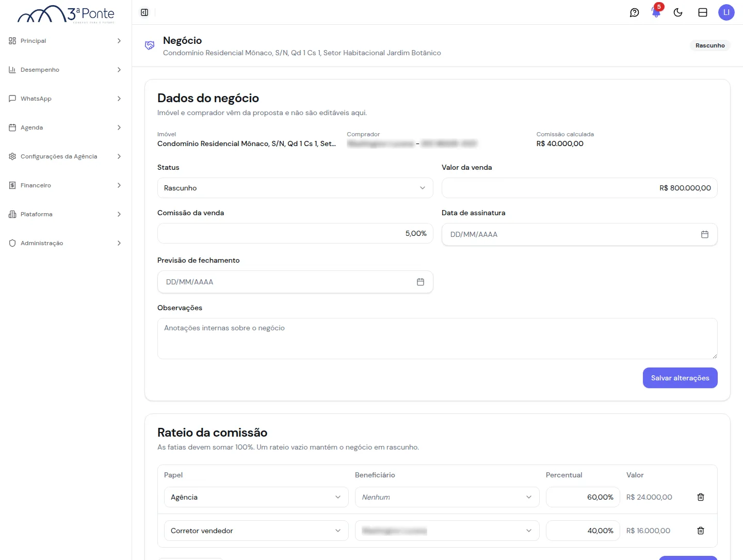The height and width of the screenshot is (560, 743).
Task: Click the handshake Negócio icon
Action: click(x=150, y=45)
